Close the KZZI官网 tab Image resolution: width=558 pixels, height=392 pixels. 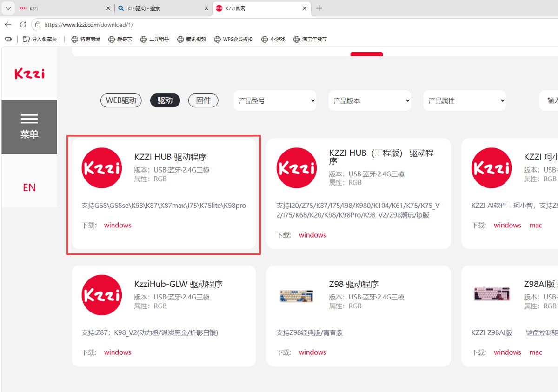click(x=305, y=8)
